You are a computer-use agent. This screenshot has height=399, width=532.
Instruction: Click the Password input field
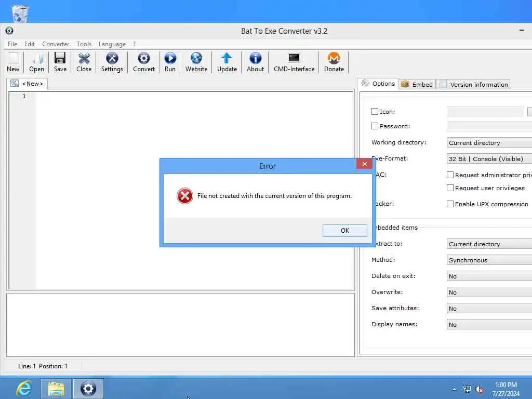(x=489, y=126)
